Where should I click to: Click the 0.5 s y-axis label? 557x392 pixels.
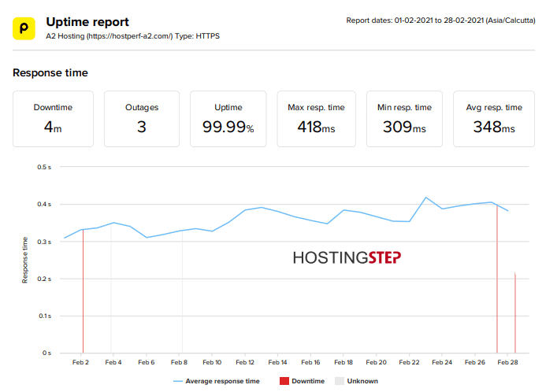point(44,167)
